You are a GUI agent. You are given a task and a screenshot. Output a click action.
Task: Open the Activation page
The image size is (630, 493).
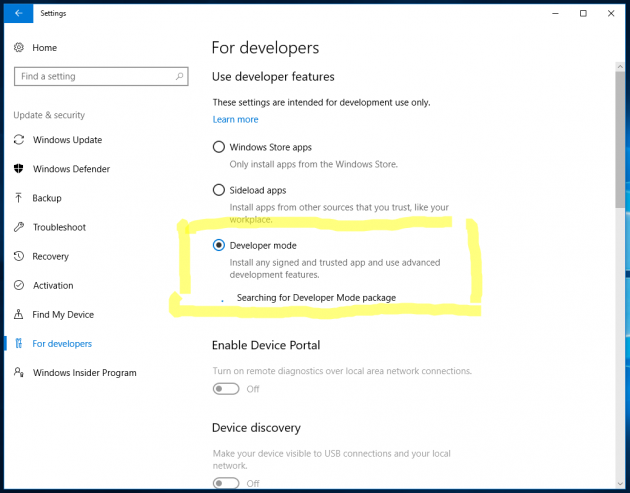[53, 285]
